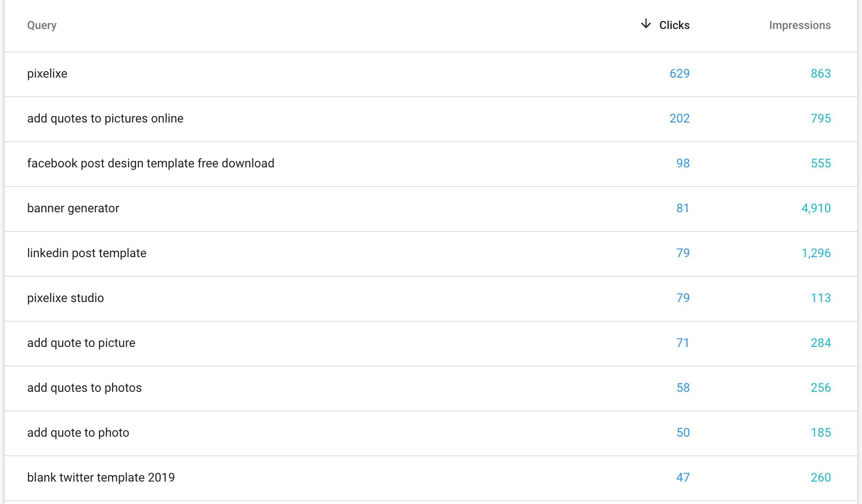Sort by the Query column header
862x504 pixels.
click(42, 26)
